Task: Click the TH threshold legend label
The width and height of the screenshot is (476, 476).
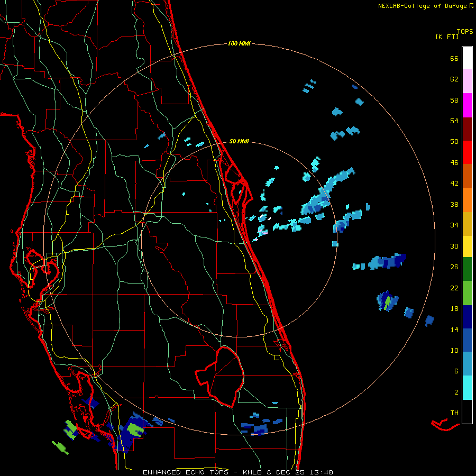Action: (454, 413)
